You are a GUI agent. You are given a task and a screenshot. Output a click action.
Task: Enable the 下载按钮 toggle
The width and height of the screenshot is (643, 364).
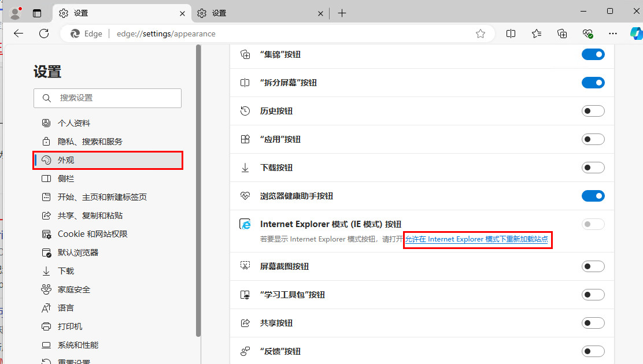tap(593, 168)
